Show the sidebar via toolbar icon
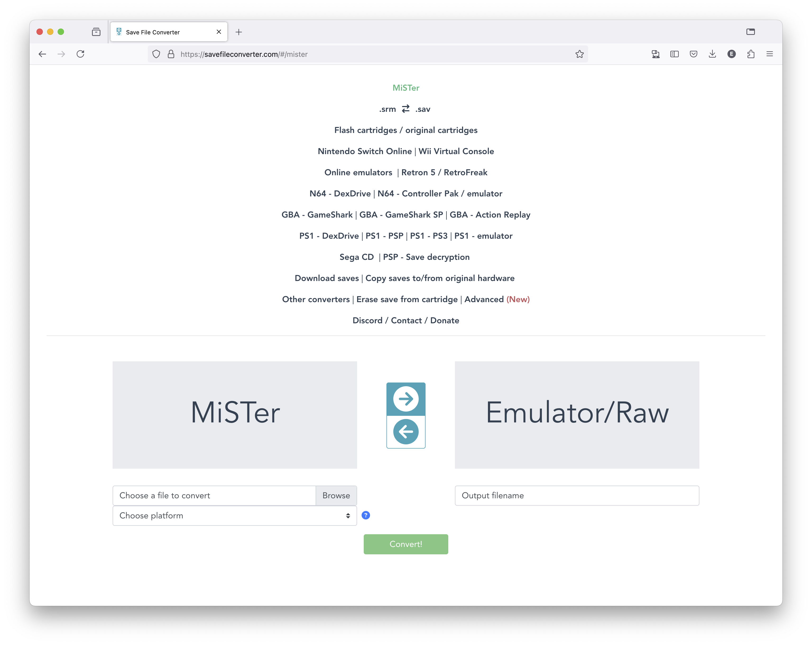812x645 pixels. [675, 54]
